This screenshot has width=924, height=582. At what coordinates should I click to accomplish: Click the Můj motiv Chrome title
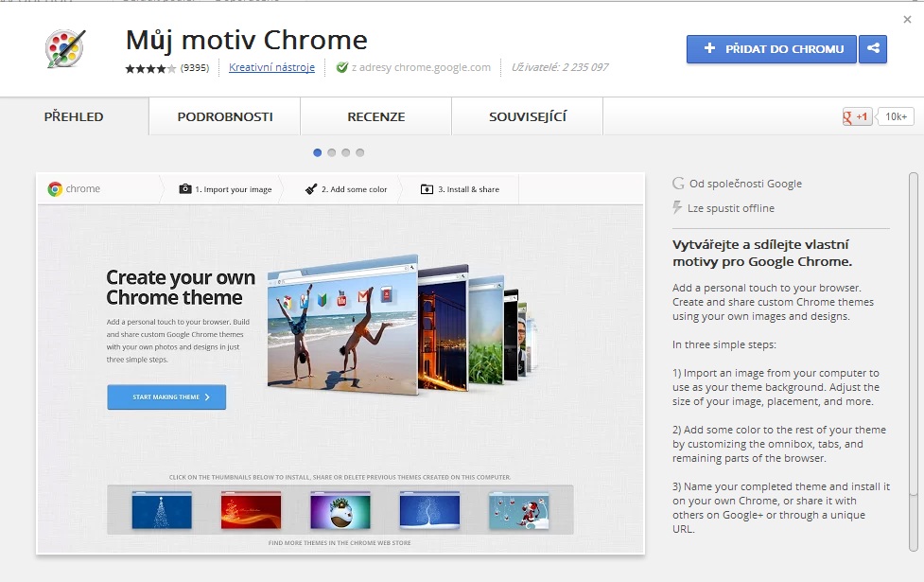[246, 40]
